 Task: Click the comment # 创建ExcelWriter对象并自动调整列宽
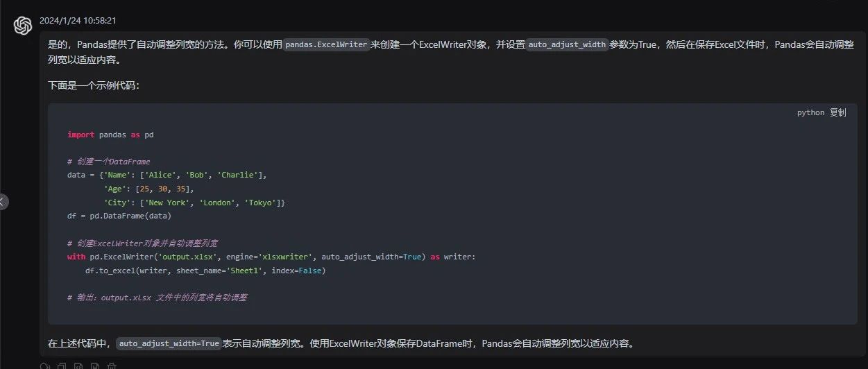(143, 243)
